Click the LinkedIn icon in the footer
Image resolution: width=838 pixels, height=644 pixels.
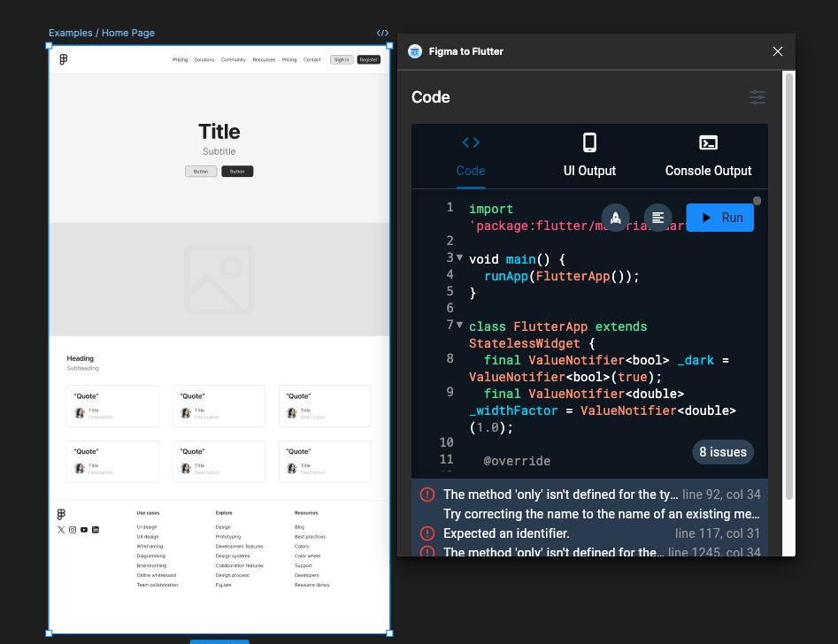tap(96, 530)
